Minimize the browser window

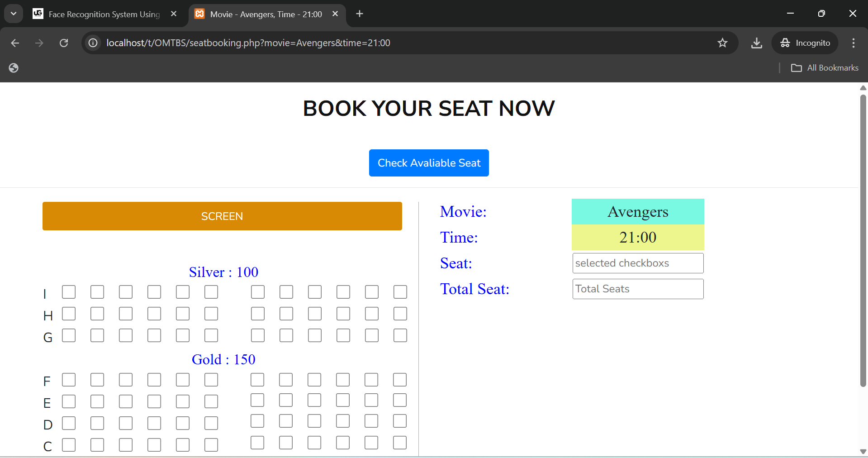(791, 14)
